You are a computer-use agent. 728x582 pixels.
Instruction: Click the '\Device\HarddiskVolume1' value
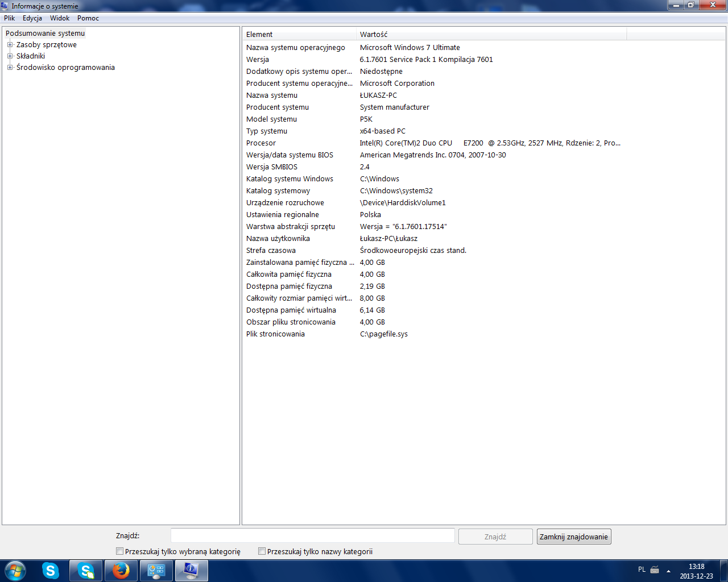coord(403,202)
